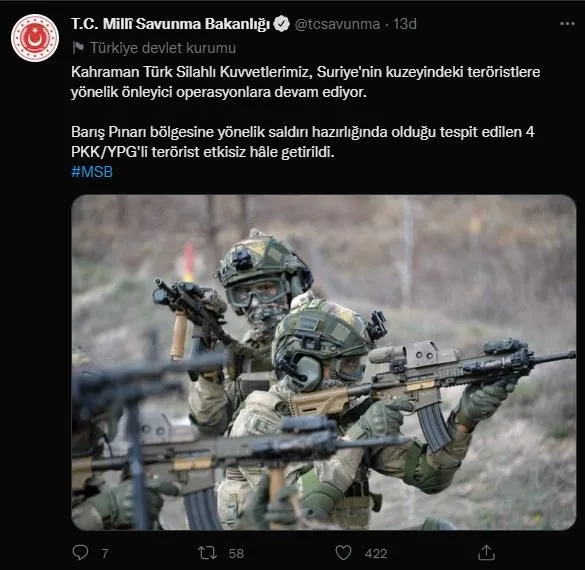Open the three-dot more options menu

[x=567, y=24]
